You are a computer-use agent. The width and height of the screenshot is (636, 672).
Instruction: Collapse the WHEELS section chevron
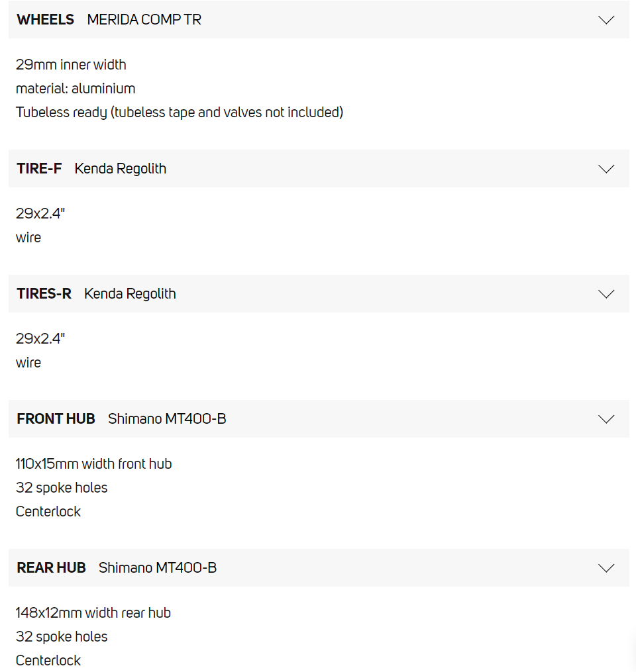click(606, 20)
